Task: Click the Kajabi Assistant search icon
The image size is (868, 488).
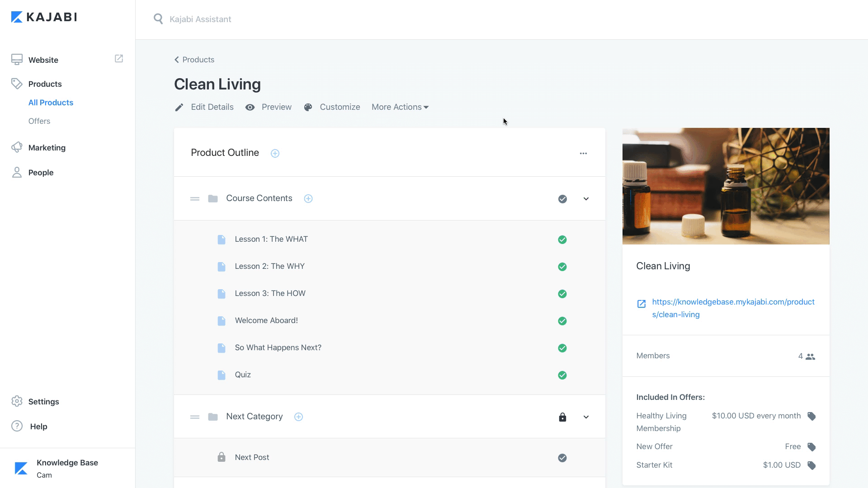Action: pyautogui.click(x=158, y=19)
